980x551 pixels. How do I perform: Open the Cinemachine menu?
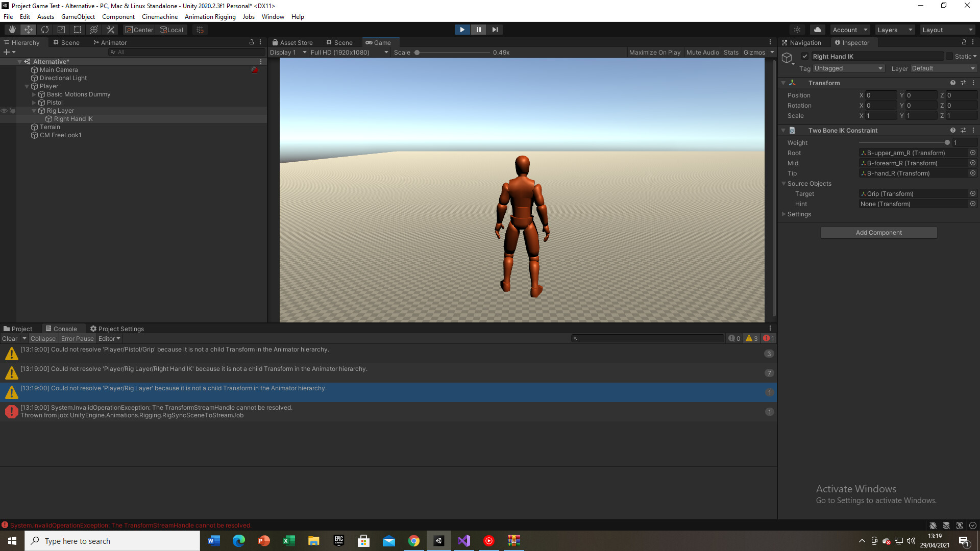point(159,16)
